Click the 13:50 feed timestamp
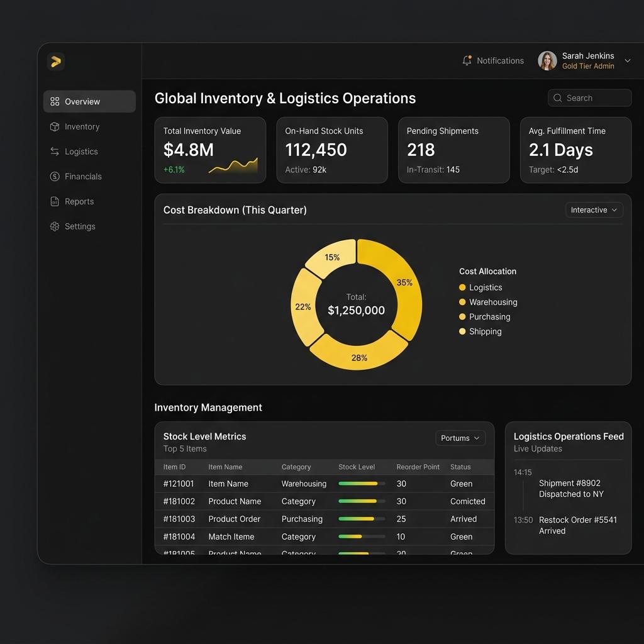The width and height of the screenshot is (644, 644). 523,520
